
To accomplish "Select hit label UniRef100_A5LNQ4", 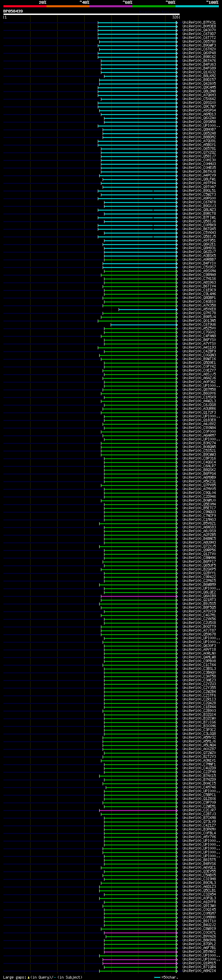I will click(x=199, y=745).
